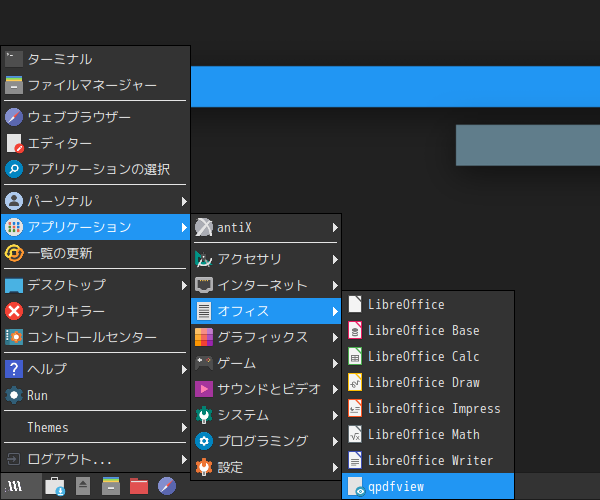Click the Games controller icon (ゲーム)
The height and width of the screenshot is (500, 600).
(204, 363)
